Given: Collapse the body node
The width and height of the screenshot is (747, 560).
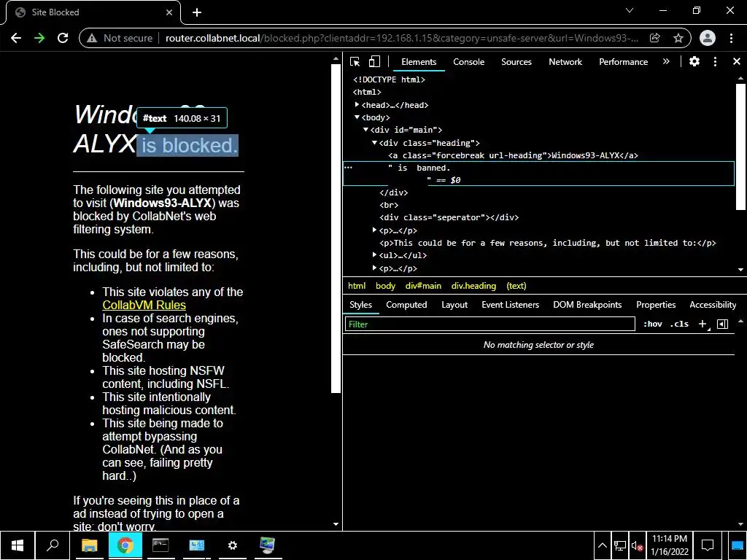Looking at the screenshot, I should coord(357,117).
